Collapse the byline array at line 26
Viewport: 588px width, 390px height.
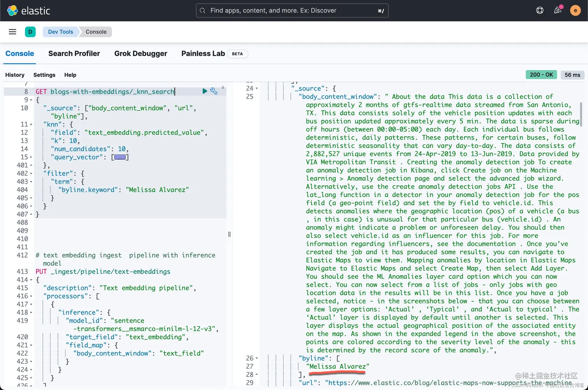tap(257, 358)
